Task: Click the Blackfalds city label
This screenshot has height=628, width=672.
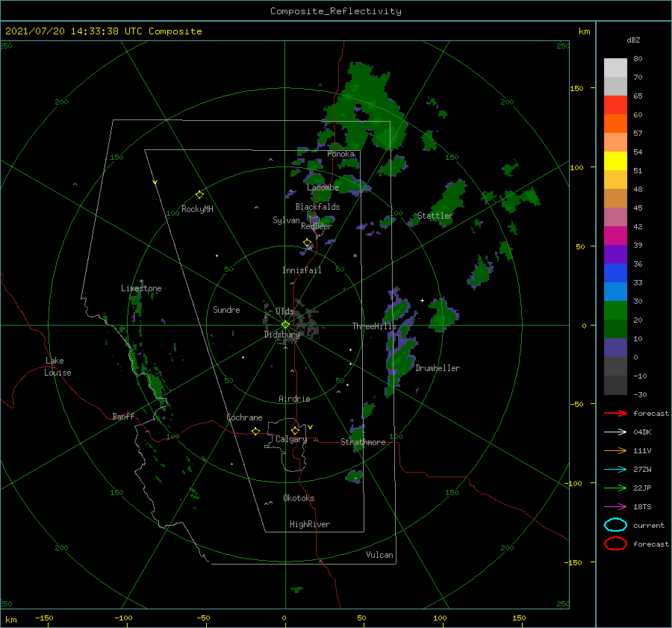Action: pyautogui.click(x=317, y=207)
